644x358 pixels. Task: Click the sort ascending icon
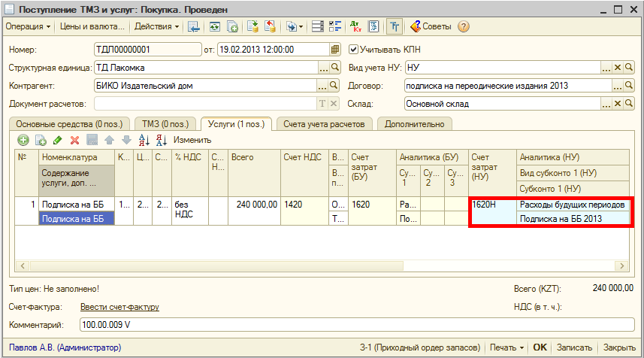tap(144, 140)
